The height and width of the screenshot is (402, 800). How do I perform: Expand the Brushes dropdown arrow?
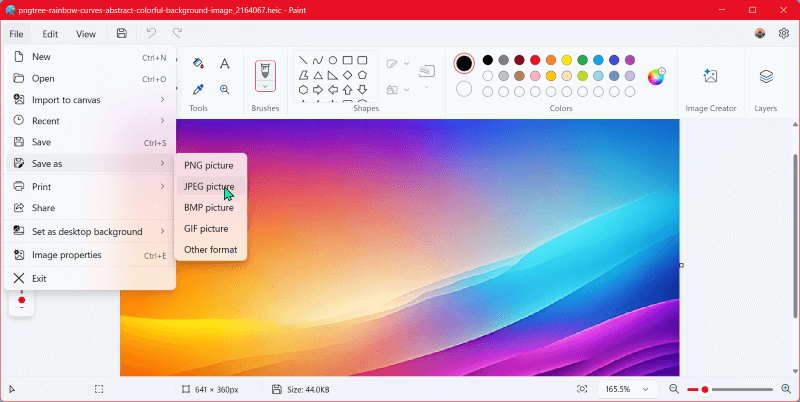[x=265, y=88]
